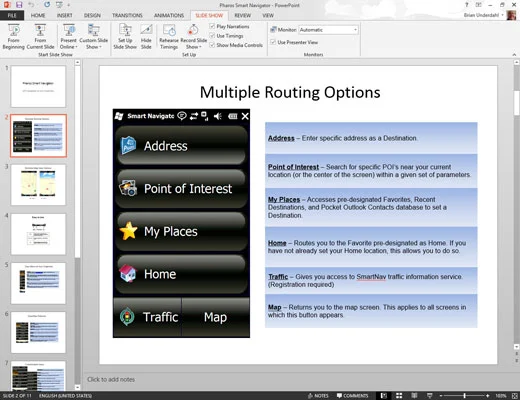The height and width of the screenshot is (400, 520).
Task: Switch to the Review tab
Action: tap(242, 15)
